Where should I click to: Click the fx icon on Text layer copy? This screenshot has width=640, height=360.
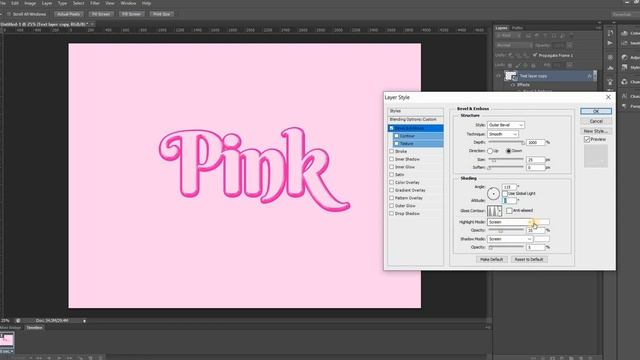coord(589,76)
